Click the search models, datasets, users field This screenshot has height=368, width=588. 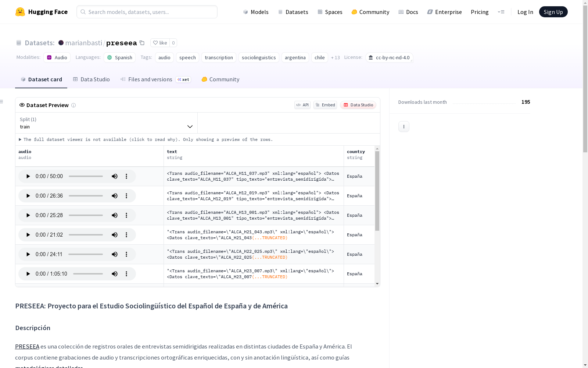pos(147,12)
